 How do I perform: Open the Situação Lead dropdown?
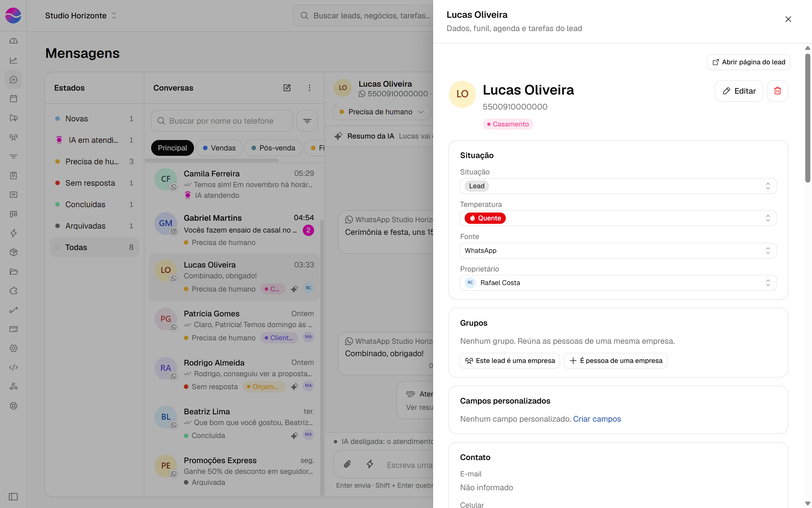point(618,186)
